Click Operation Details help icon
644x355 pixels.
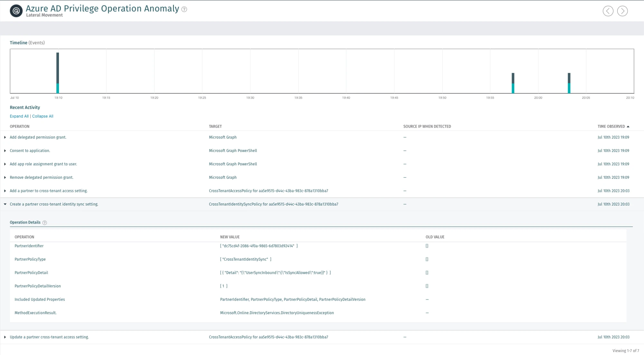coord(45,223)
